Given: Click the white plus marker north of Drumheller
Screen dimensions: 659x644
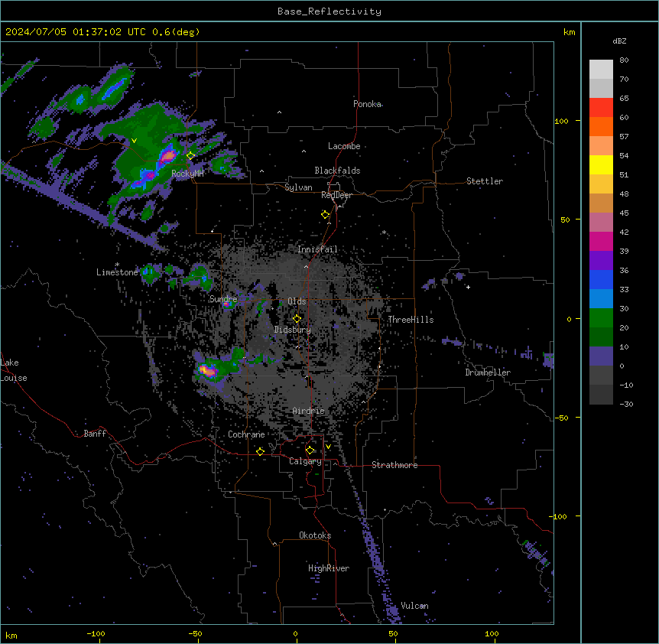Looking at the screenshot, I should (468, 287).
